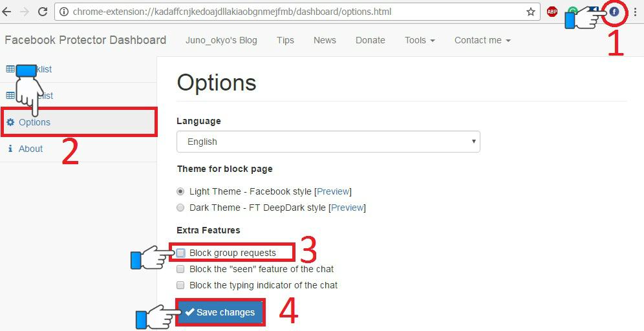The height and width of the screenshot is (331, 644).
Task: Click the chrome-extension URL in the address bar
Action: (232, 12)
